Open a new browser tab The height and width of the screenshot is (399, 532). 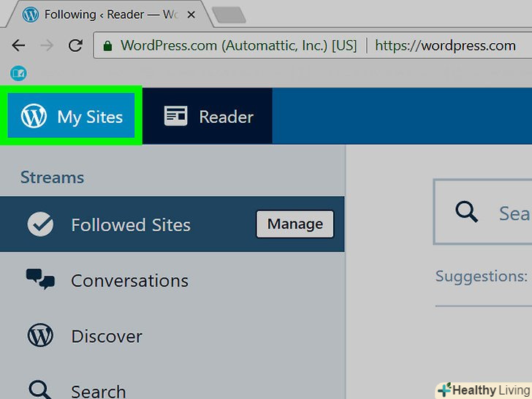[229, 15]
